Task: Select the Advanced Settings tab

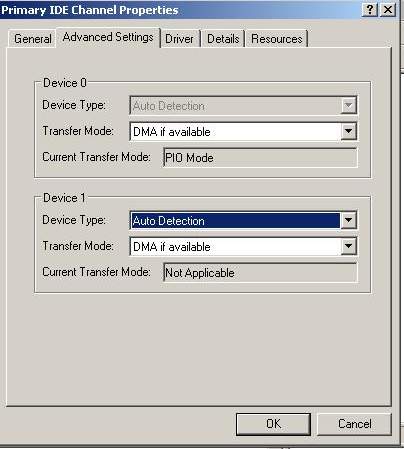Action: (x=108, y=37)
